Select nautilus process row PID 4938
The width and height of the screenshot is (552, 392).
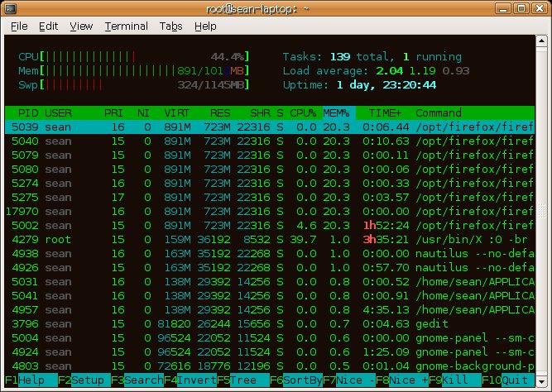point(270,254)
